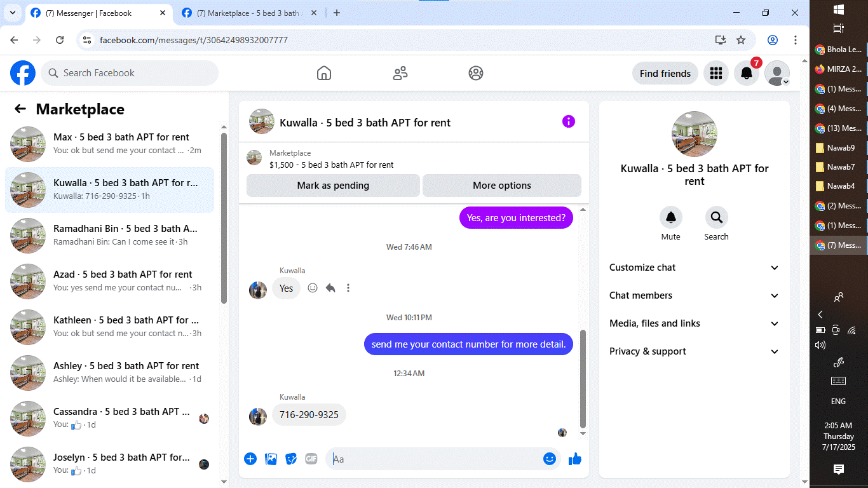Open the Groups icon in top navigation
This screenshot has width=868, height=488.
[476, 73]
